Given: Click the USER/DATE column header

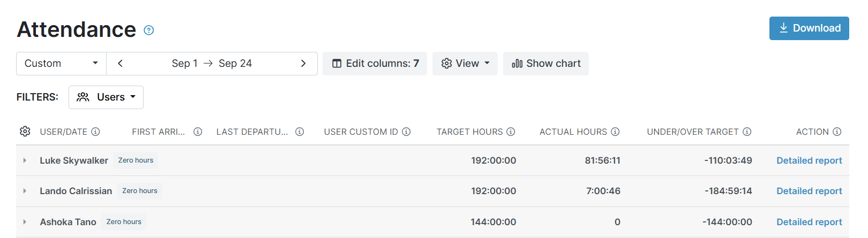Looking at the screenshot, I should 63,132.
